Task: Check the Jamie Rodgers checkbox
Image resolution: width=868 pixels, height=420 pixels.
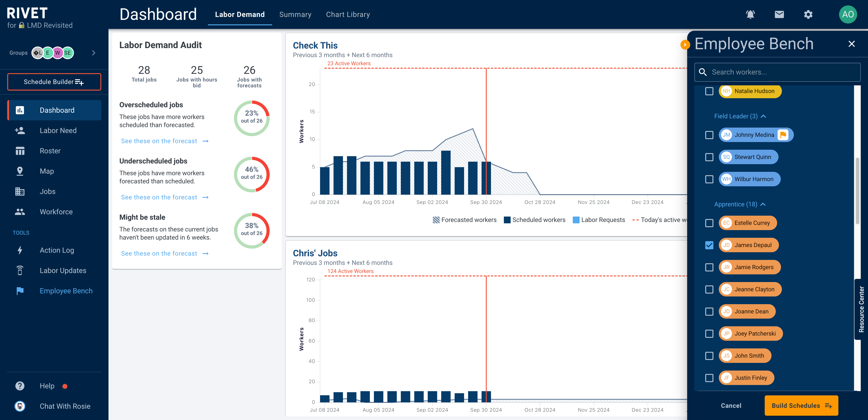Action: (x=709, y=267)
